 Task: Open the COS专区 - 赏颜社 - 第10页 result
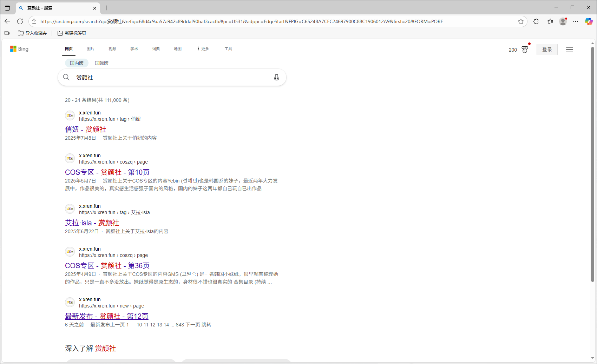click(107, 172)
